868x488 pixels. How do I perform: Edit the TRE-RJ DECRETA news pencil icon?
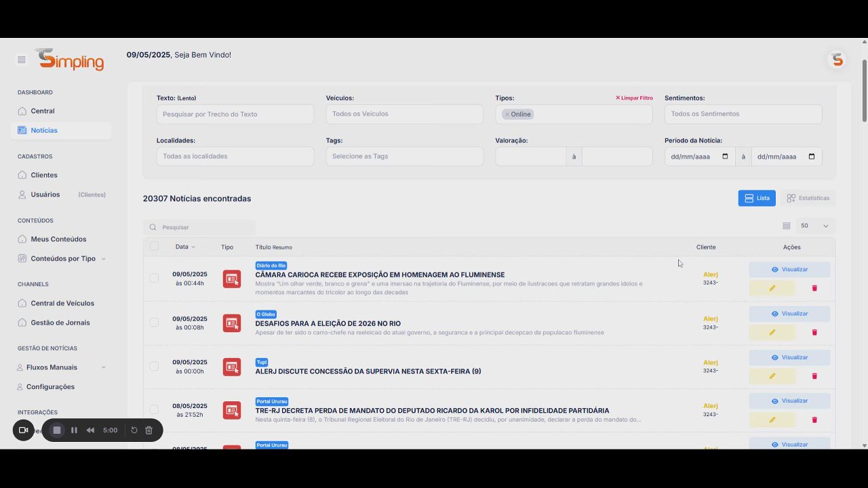pyautogui.click(x=772, y=420)
